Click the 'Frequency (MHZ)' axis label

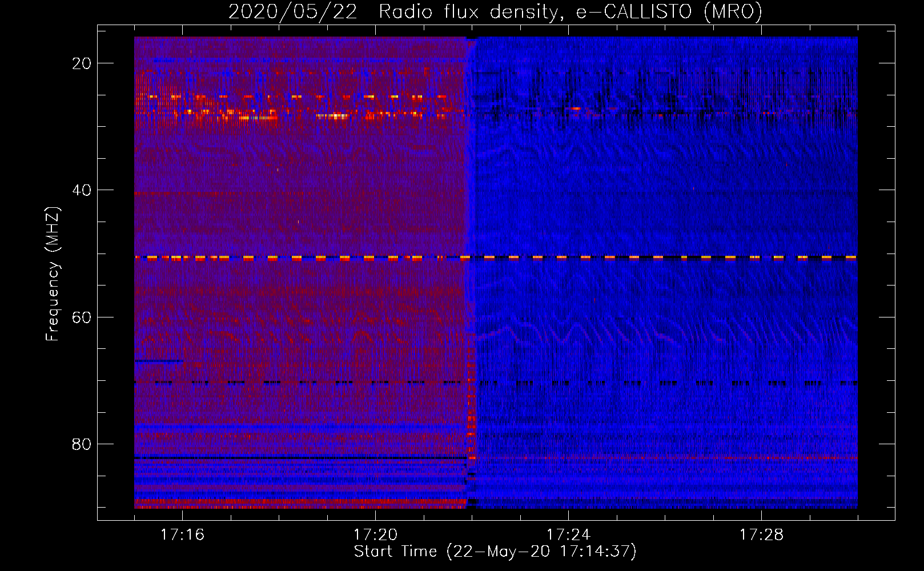[53, 274]
